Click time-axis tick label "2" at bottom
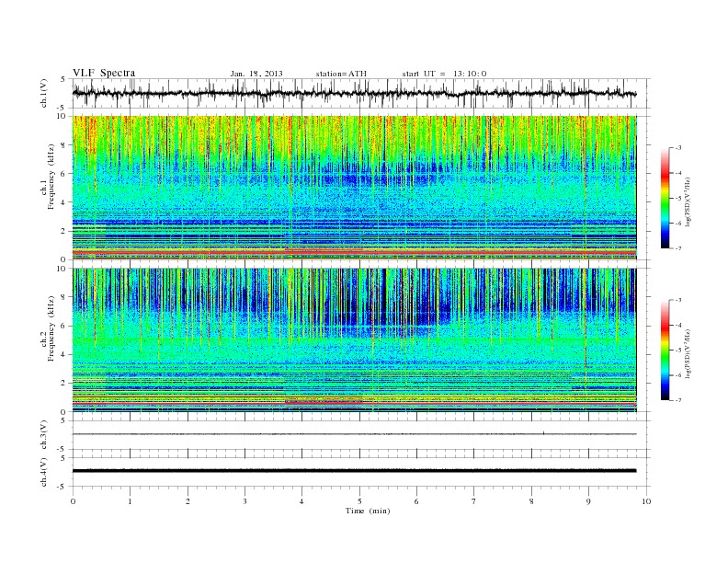This screenshot has width=728, height=563. point(188,501)
